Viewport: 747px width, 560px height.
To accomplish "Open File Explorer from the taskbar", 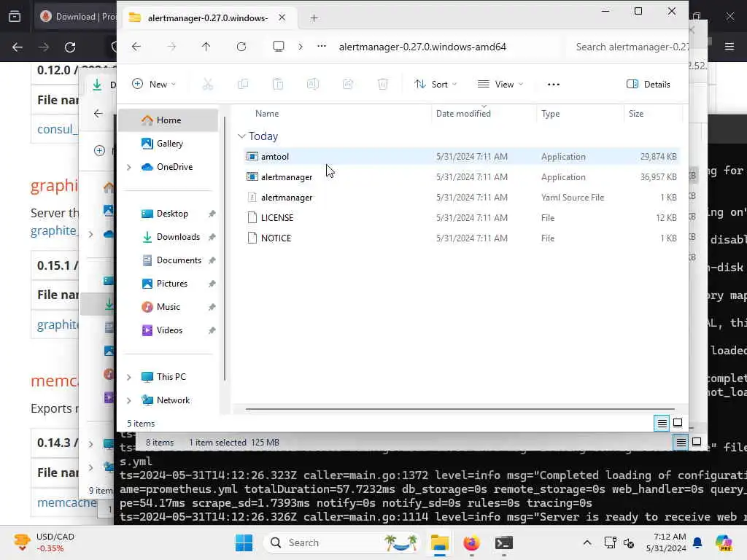I will pos(440,542).
